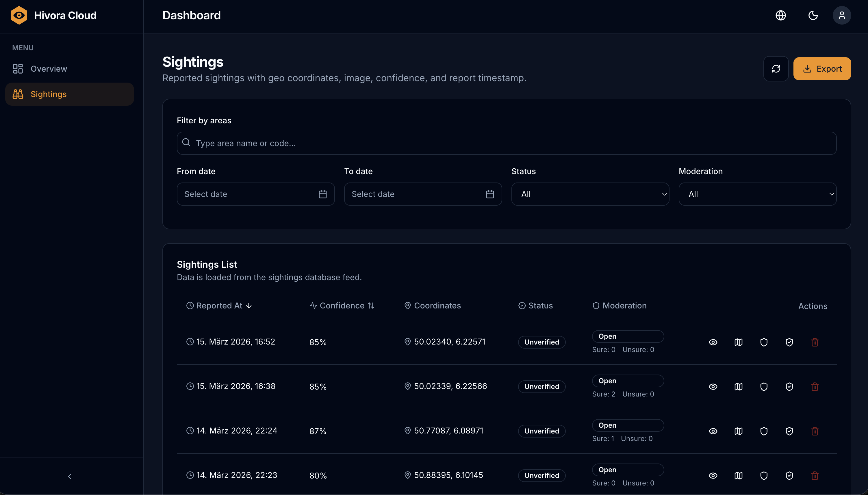
Task: Toggle dark mode moon icon
Action: coord(813,15)
